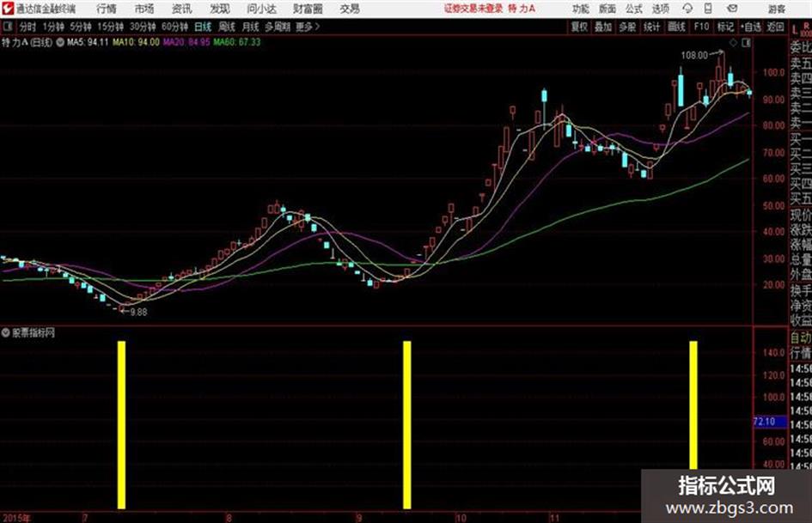This screenshot has width=812, height=523.
Task: Click the L icon at top-right corner
Action: (x=795, y=30)
